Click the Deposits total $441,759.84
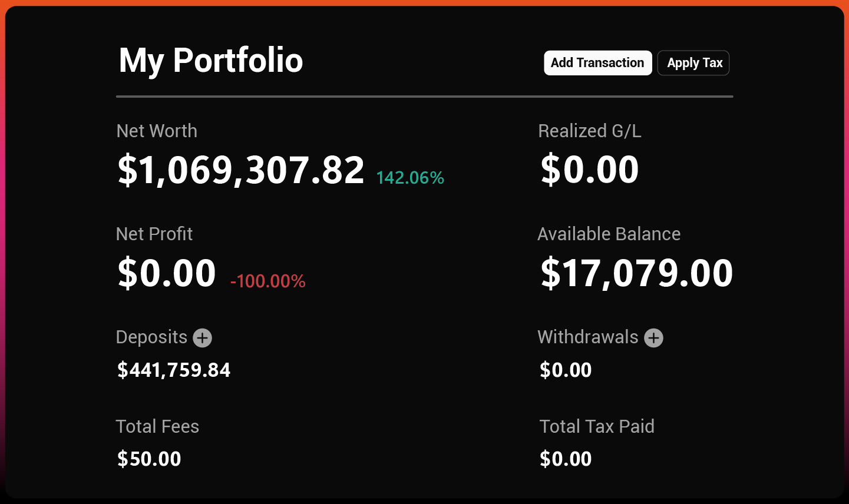Viewport: 849px width, 504px height. point(174,370)
